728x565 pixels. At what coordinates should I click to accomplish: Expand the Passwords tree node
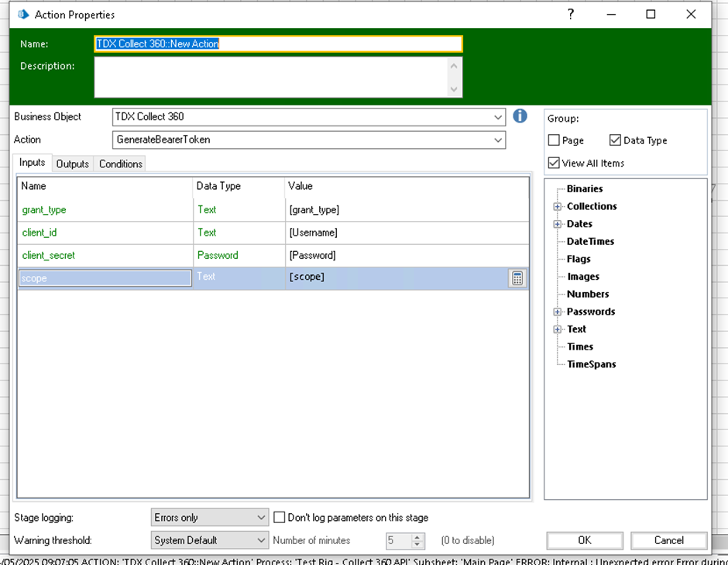point(557,312)
